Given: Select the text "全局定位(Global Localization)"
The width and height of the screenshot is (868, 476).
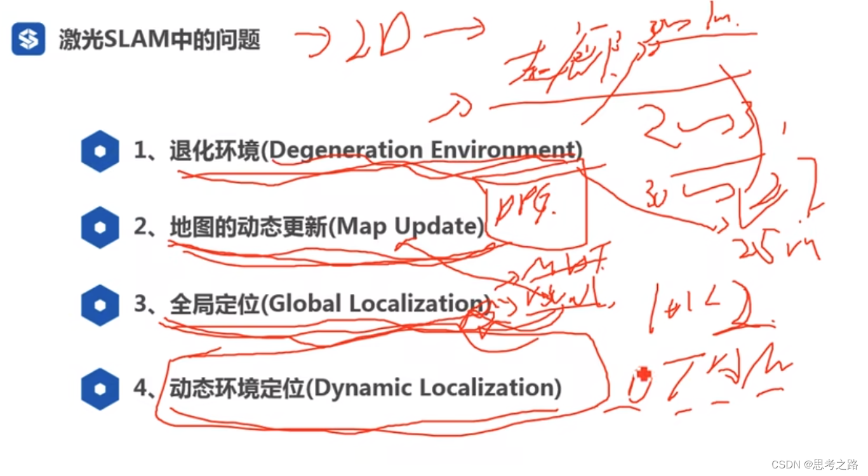Looking at the screenshot, I should tap(330, 305).
